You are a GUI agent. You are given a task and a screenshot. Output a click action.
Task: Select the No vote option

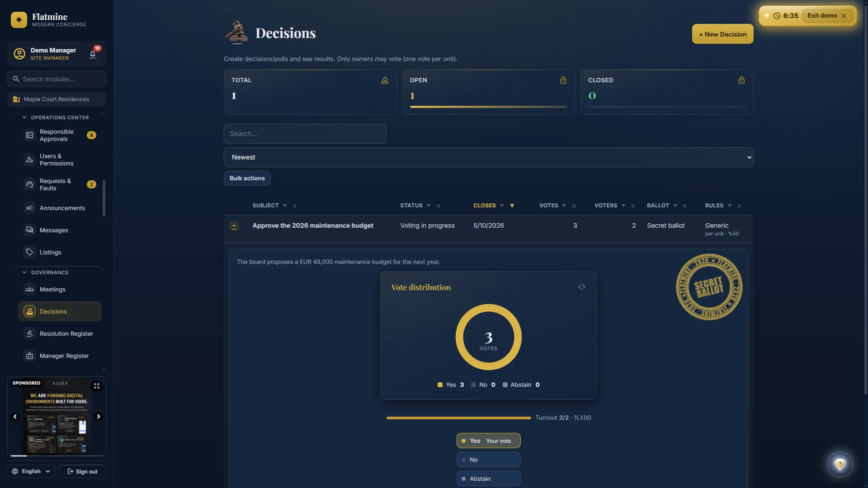pos(488,460)
